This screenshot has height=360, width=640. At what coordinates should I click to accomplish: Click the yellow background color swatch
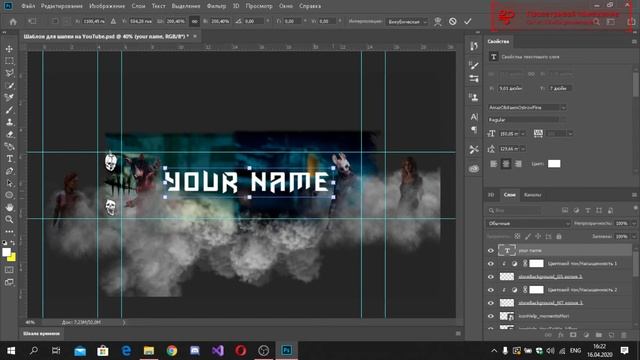tap(13, 258)
